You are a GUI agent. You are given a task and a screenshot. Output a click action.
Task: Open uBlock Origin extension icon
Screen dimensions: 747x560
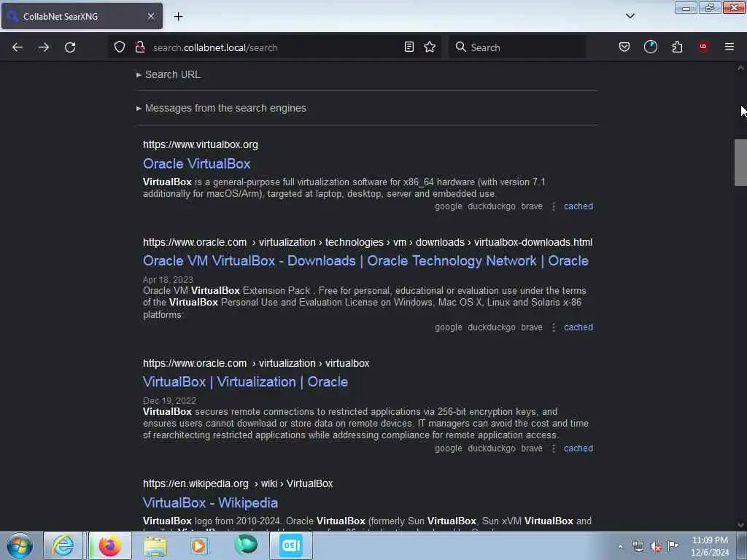[x=703, y=47]
